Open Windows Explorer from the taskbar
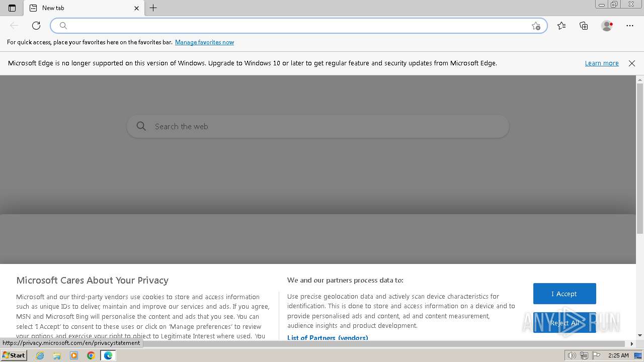 [57, 355]
